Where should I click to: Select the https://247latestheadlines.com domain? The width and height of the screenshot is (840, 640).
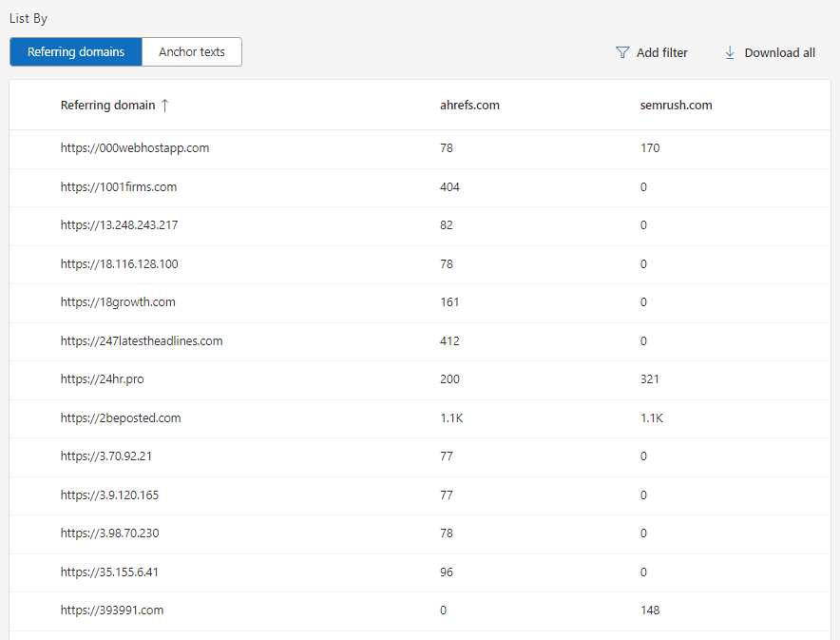coord(142,340)
